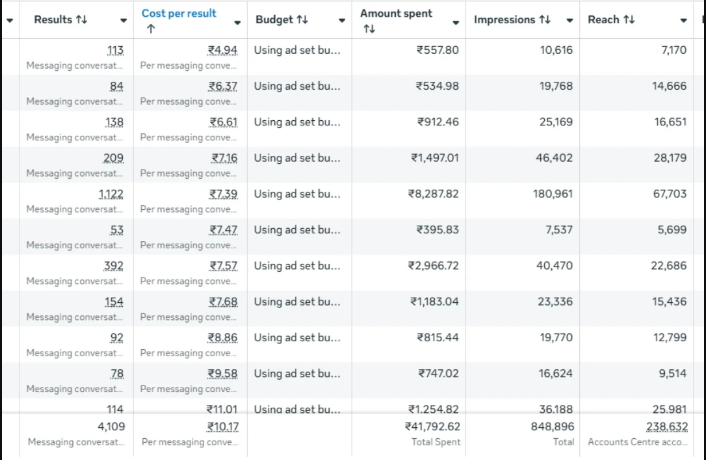Image resolution: width=706 pixels, height=460 pixels.
Task: Click results value 1,122
Action: (111, 194)
